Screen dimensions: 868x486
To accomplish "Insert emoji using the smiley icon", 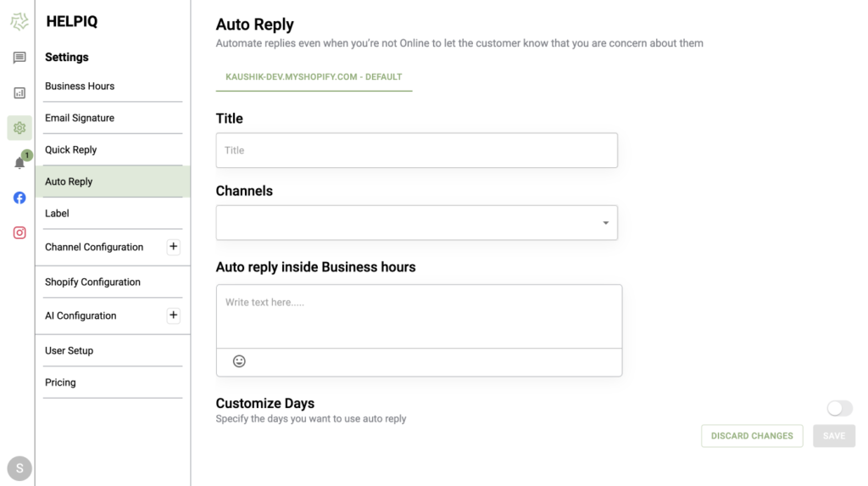I will [x=239, y=361].
